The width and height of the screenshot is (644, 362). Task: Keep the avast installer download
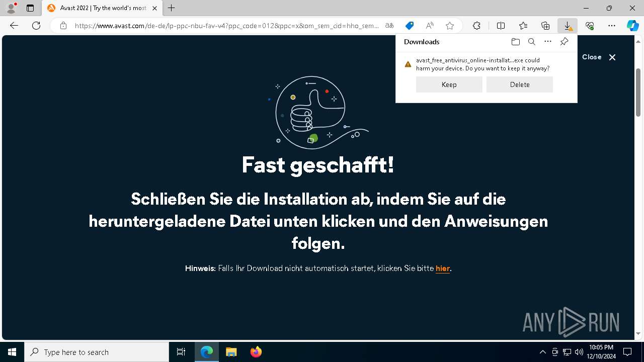[449, 84]
